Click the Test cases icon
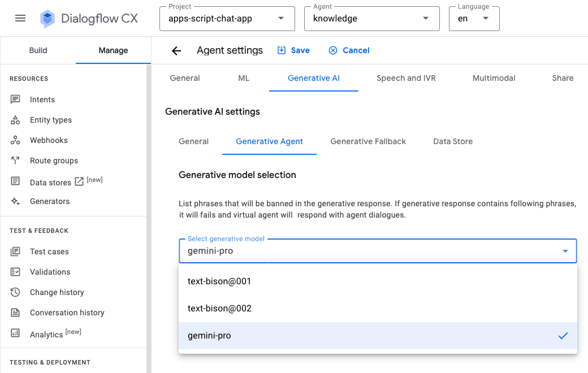The image size is (588, 373). click(15, 251)
